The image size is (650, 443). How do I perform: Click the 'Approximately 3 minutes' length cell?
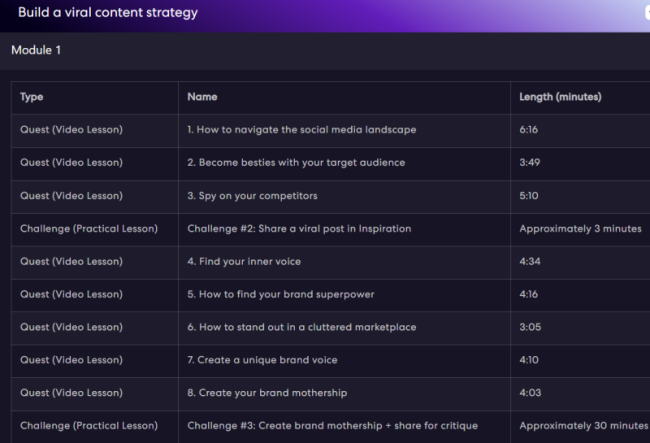tap(580, 229)
